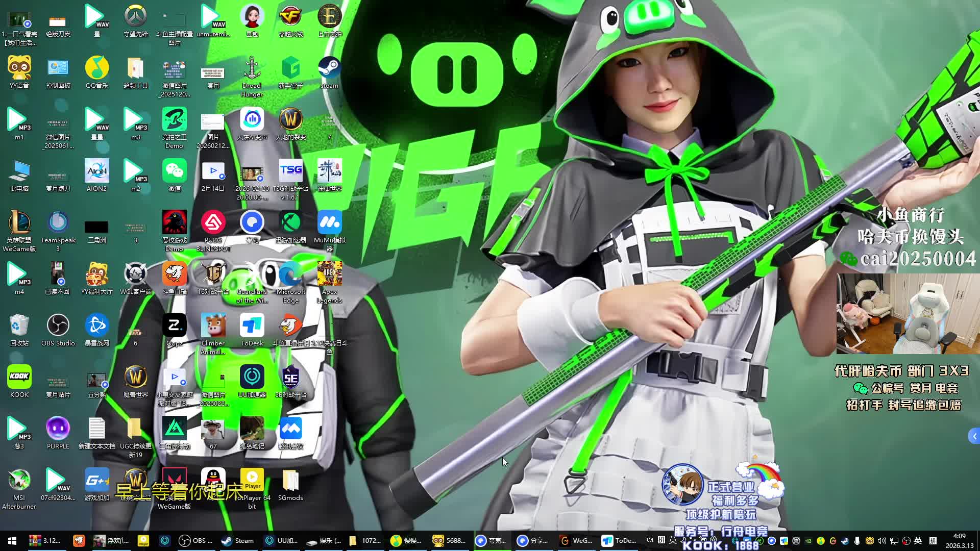980x551 pixels.
Task: Open Microsoft Edge desktop icon
Action: pyautogui.click(x=290, y=275)
